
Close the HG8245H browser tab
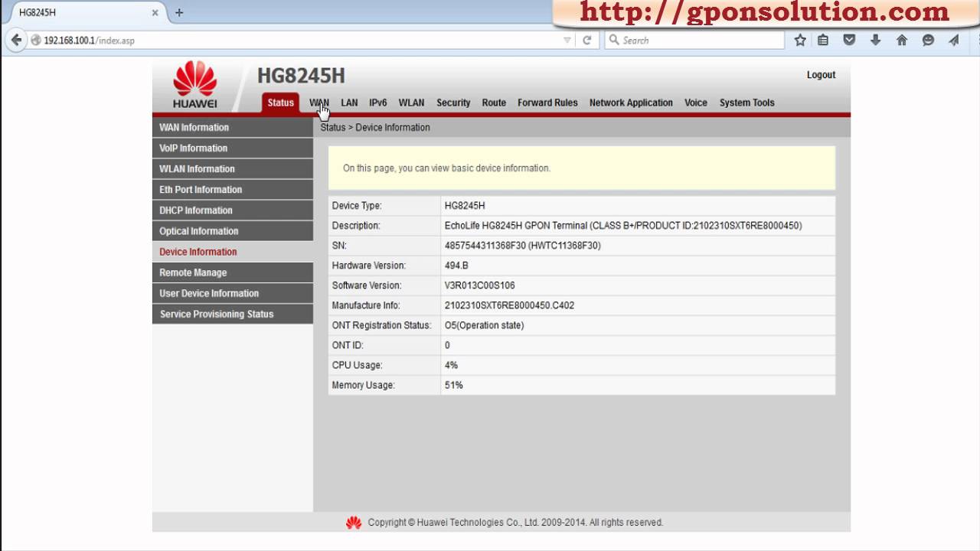tap(155, 13)
